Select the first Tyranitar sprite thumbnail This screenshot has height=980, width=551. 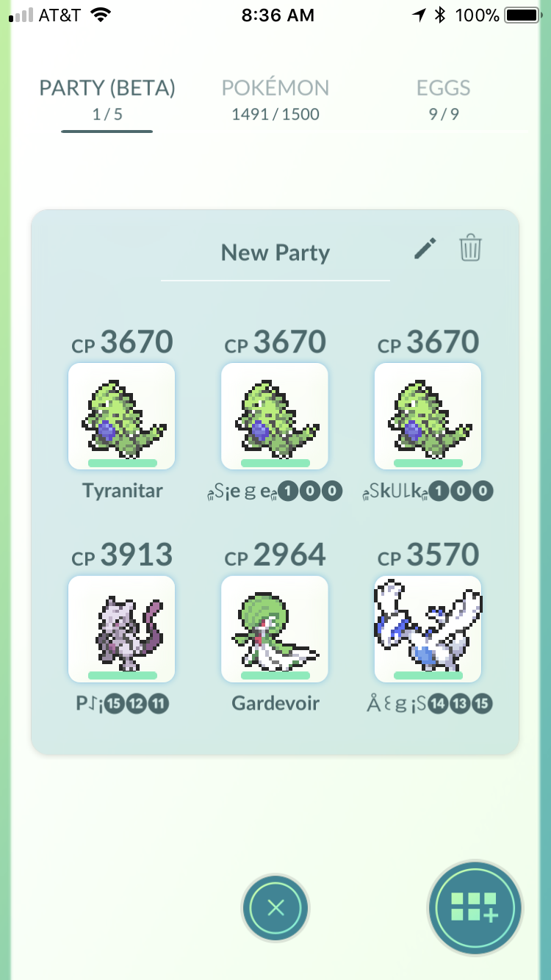121,416
